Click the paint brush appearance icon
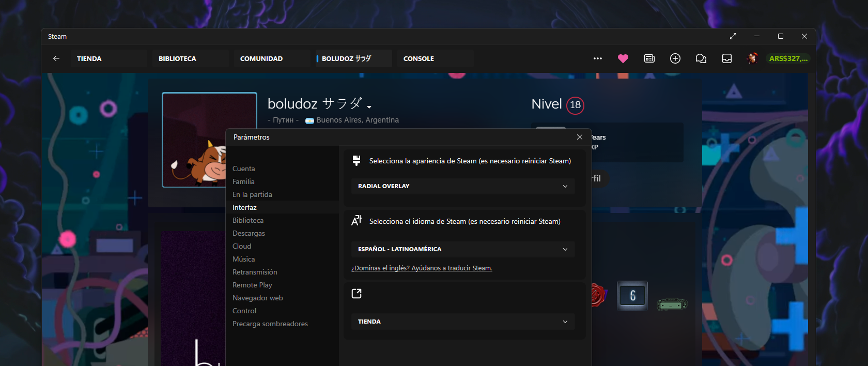This screenshot has width=868, height=366. [x=357, y=161]
